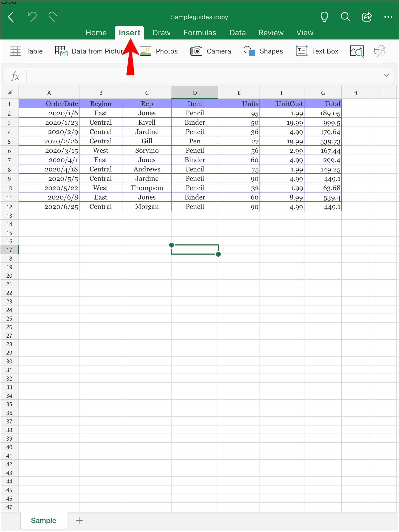Image resolution: width=399 pixels, height=532 pixels.
Task: Select the Units header cell
Action: (239, 104)
